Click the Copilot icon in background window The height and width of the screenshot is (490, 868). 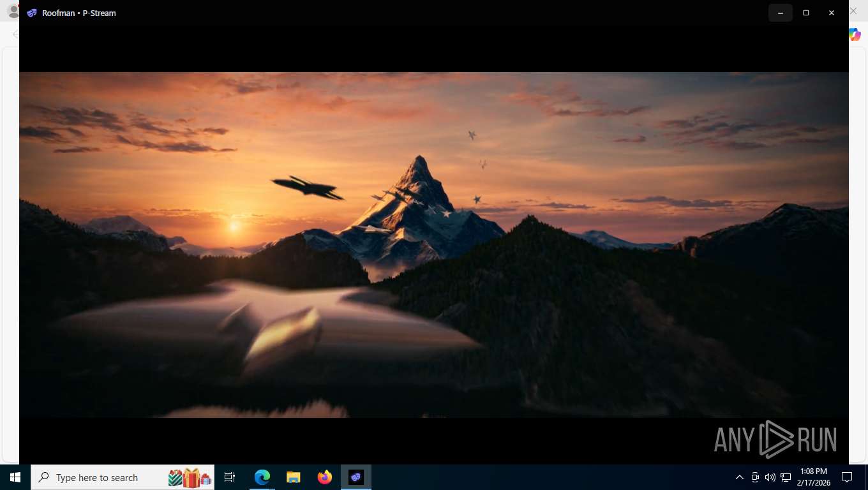point(855,34)
